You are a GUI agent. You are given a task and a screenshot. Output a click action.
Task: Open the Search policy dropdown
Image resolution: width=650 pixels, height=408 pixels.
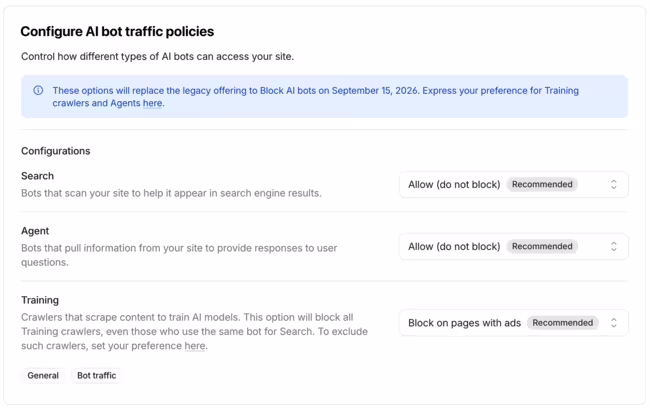pyautogui.click(x=514, y=185)
